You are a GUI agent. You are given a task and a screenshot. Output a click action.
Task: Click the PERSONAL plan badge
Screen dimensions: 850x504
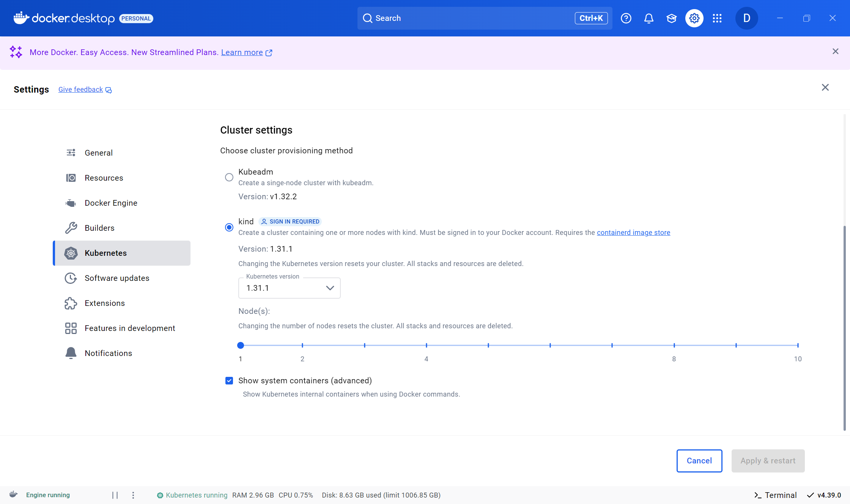click(x=136, y=19)
